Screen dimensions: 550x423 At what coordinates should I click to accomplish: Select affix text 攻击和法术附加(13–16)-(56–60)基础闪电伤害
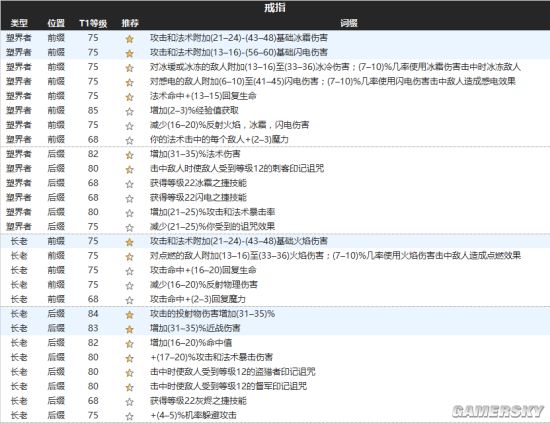point(239,52)
